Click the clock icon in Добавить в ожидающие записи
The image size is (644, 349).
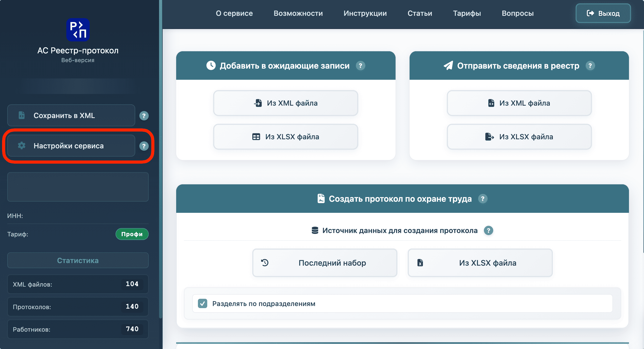click(x=211, y=66)
